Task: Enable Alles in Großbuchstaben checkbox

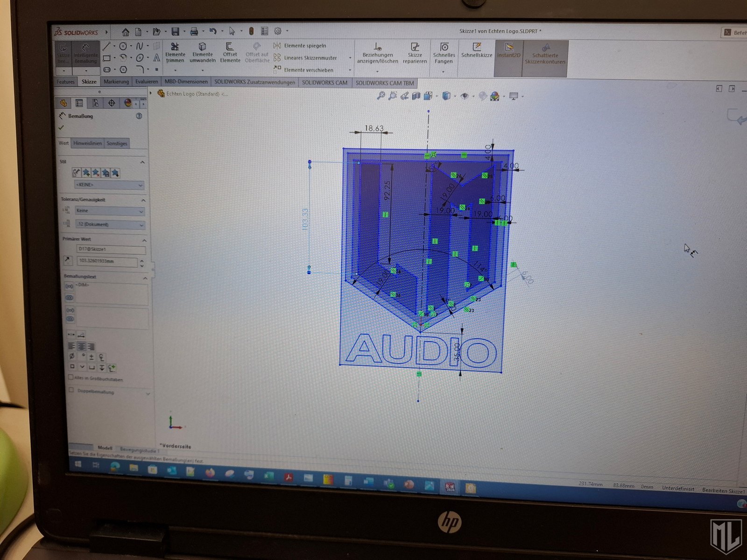Action: click(x=71, y=377)
